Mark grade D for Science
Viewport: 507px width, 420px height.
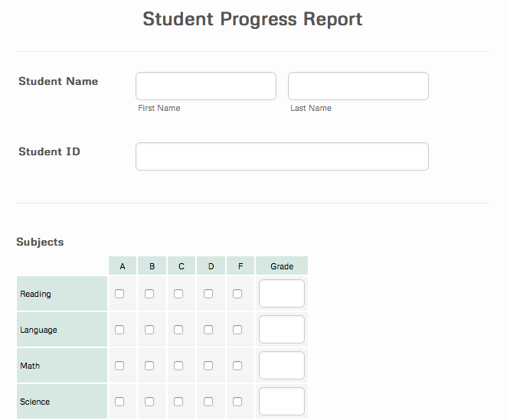[208, 402]
